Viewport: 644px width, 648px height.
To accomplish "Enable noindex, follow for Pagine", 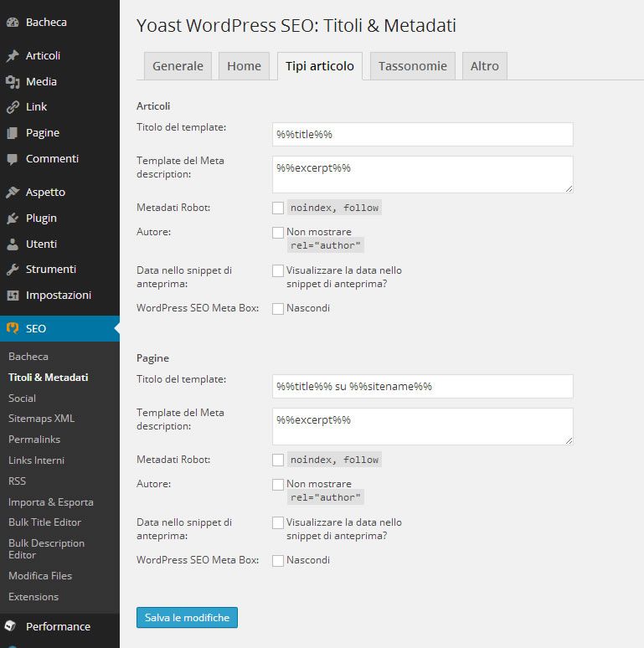I will [x=278, y=460].
